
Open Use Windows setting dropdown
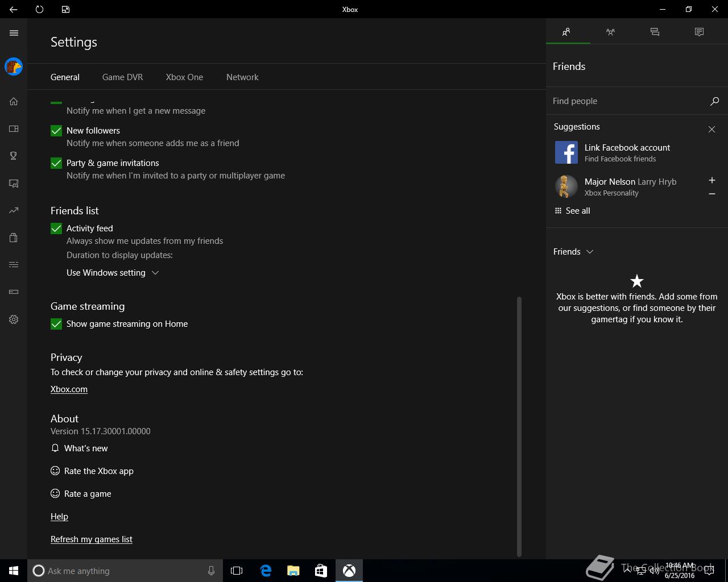[x=113, y=273]
